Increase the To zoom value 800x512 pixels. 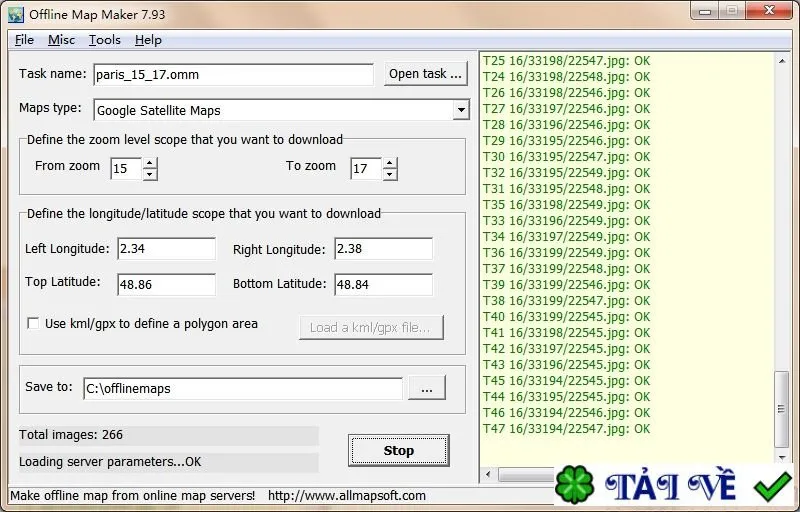click(390, 163)
